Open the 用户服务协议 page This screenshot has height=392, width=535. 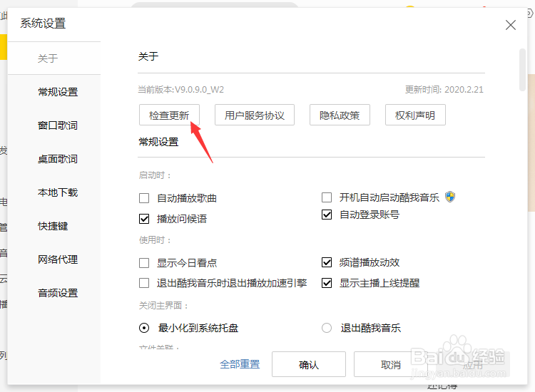pos(255,115)
